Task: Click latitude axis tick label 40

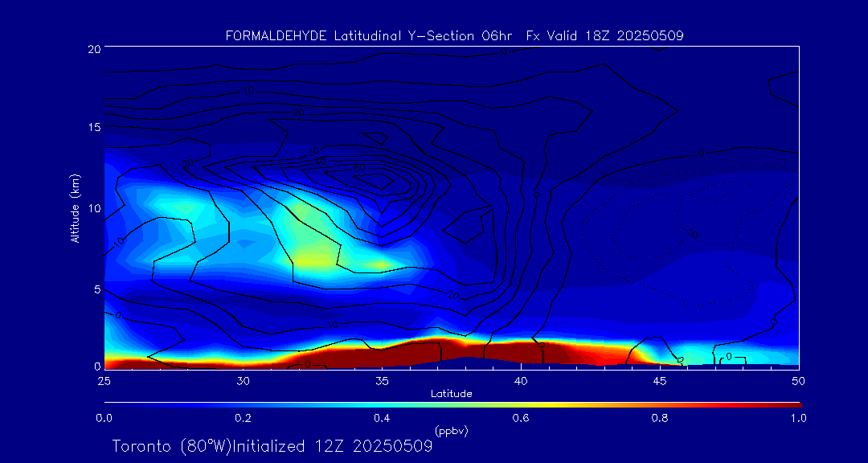Action: click(520, 380)
